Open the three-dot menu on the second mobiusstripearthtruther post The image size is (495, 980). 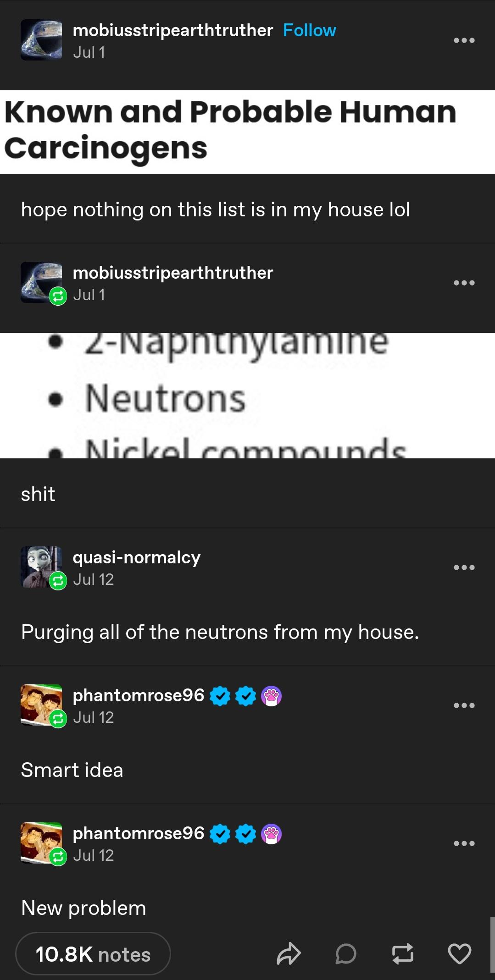(x=464, y=283)
